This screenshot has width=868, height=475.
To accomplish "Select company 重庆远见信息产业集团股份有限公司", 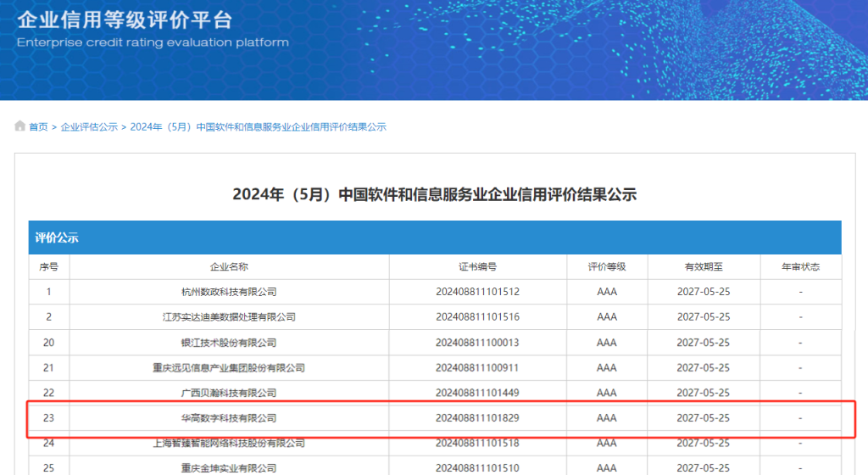I will [x=229, y=367].
